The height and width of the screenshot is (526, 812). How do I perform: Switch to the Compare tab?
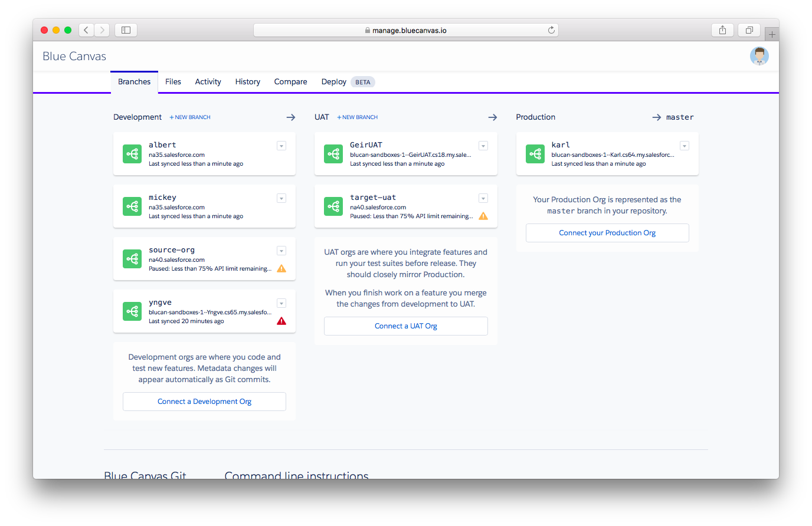click(x=291, y=82)
